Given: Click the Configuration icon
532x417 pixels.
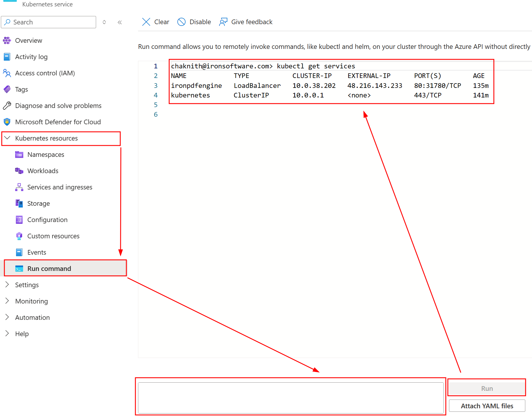Looking at the screenshot, I should 19,220.
